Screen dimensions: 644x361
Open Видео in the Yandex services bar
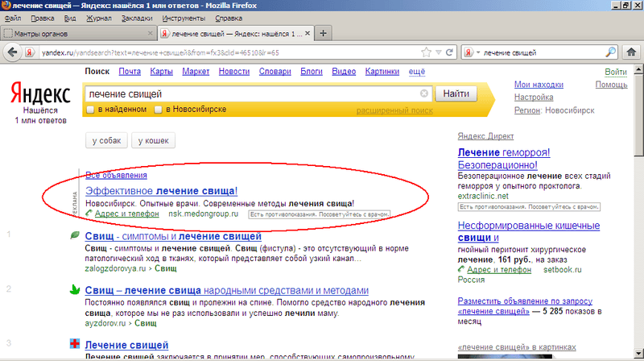pyautogui.click(x=344, y=72)
